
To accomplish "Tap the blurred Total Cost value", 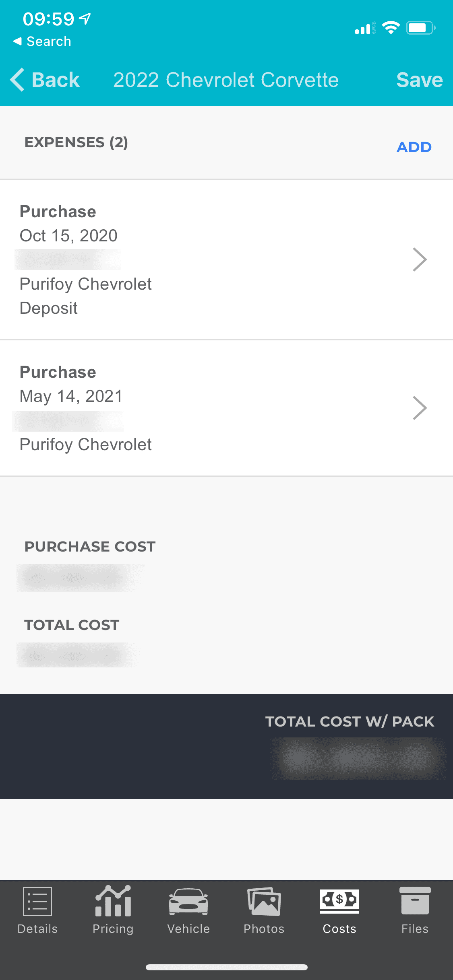I will tap(77, 655).
